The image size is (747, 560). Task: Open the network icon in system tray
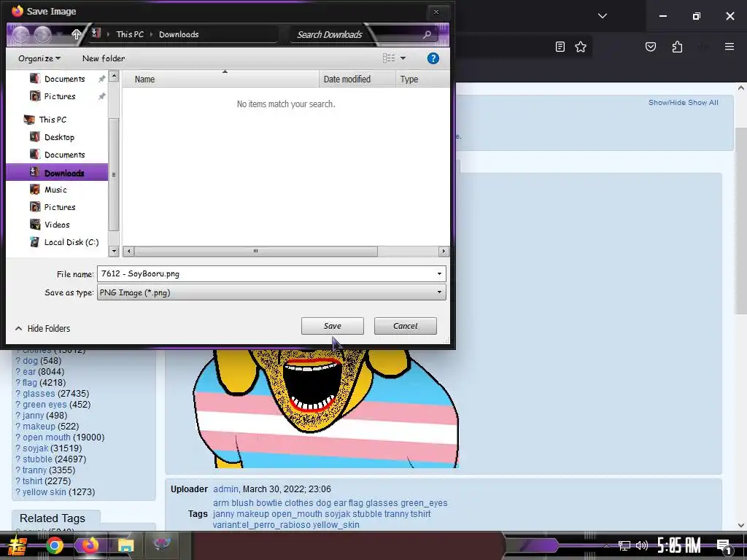tap(624, 545)
